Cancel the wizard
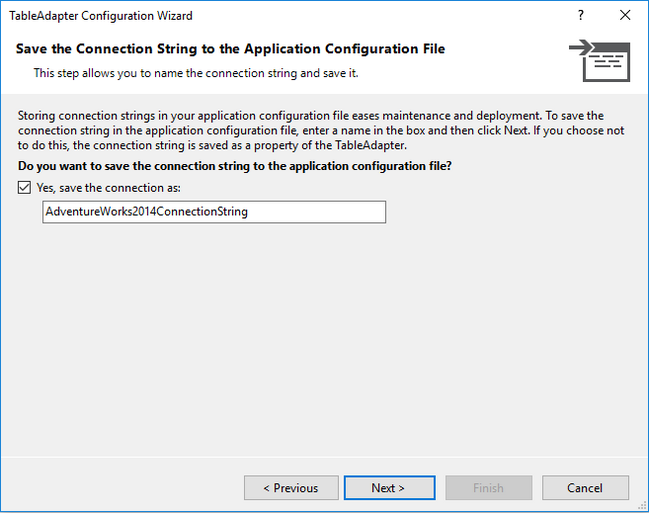Viewport: 649px width, 513px height. point(585,488)
